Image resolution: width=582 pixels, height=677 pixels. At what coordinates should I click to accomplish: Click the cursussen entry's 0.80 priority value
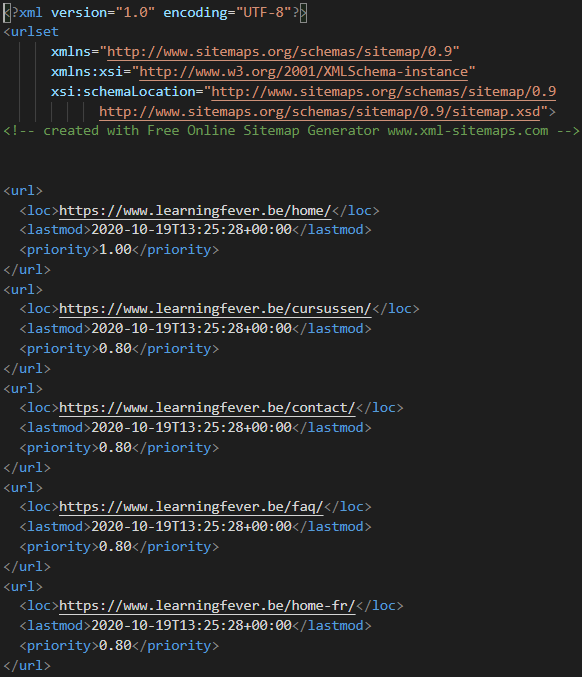click(x=115, y=348)
